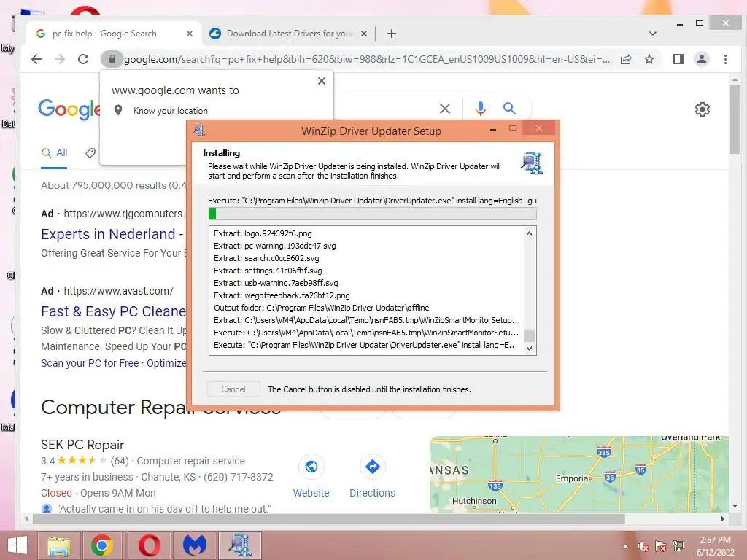Click the installation progress bar
The image size is (747, 560).
[372, 214]
